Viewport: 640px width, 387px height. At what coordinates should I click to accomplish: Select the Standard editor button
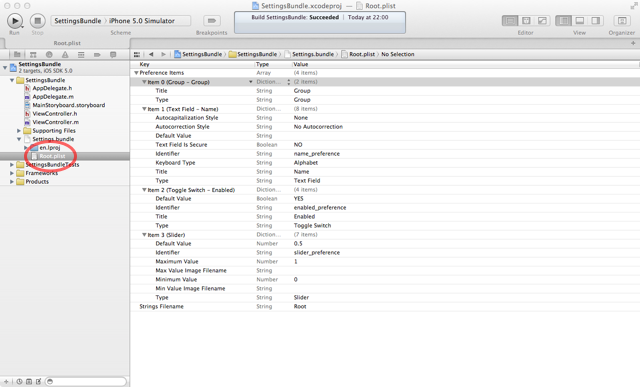click(x=510, y=20)
